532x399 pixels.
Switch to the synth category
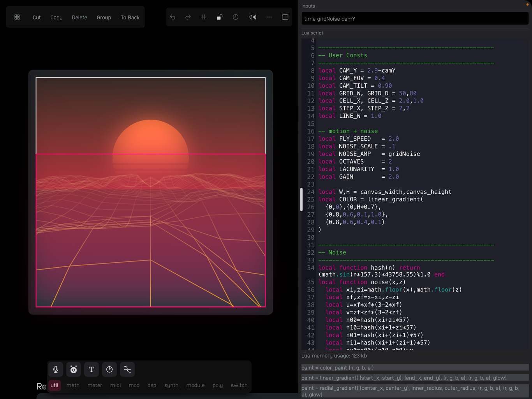click(x=171, y=385)
